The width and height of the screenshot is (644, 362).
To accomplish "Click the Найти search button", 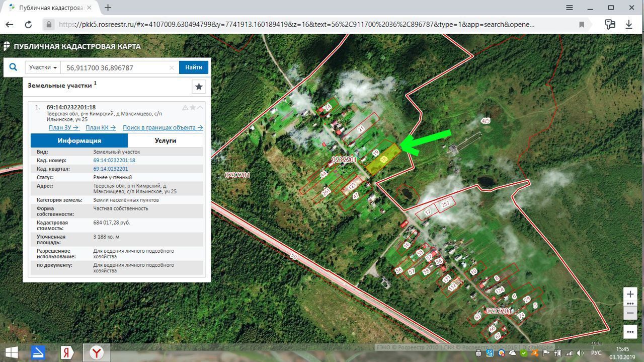I will [194, 67].
